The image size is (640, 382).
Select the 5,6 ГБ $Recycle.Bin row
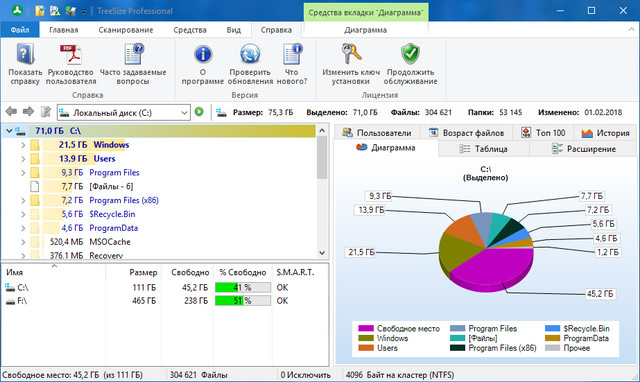point(159,214)
